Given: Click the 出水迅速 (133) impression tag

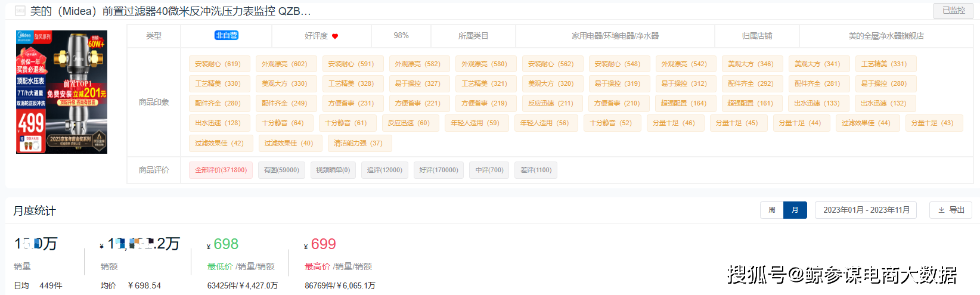Looking at the screenshot, I should pyautogui.click(x=817, y=103).
